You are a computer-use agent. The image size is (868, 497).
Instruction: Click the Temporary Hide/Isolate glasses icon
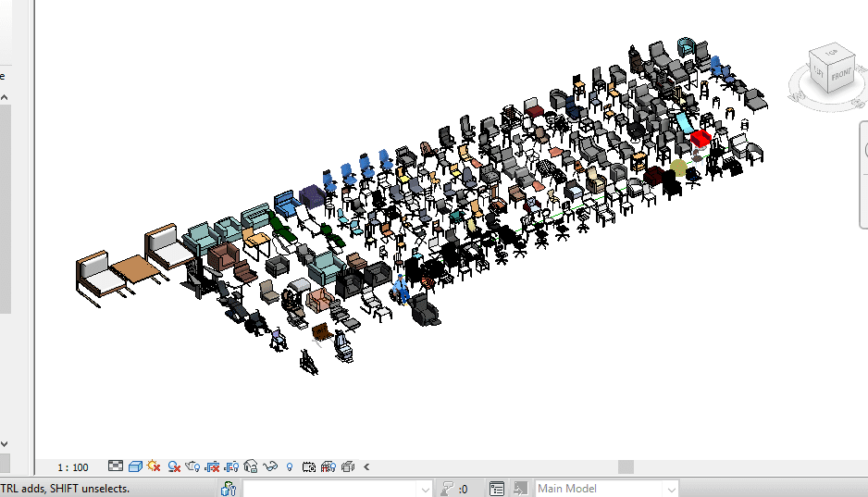[x=270, y=466]
